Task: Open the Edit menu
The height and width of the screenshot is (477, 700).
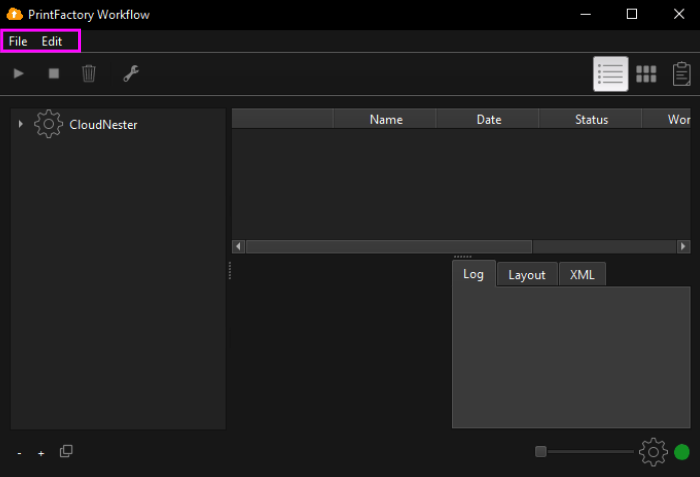Action: point(52,41)
